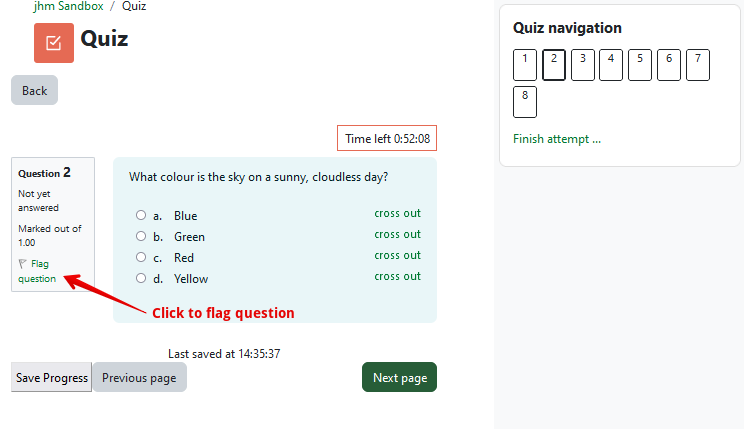Click the Finish attempt link
This screenshot has width=744, height=429.
coord(557,139)
